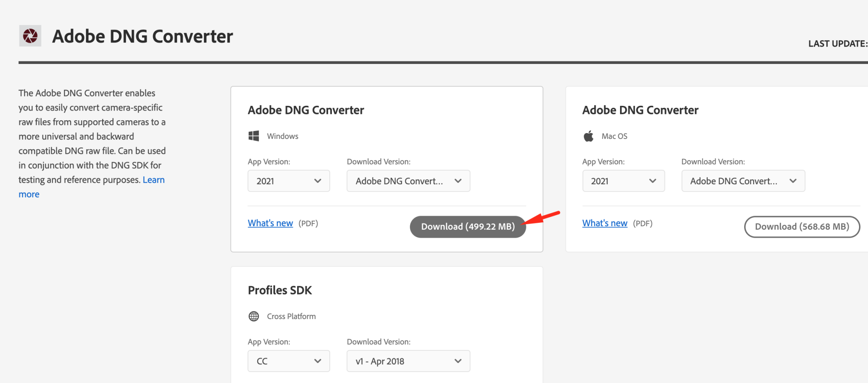Click the Windows platform label text
The image size is (868, 383).
click(x=283, y=136)
